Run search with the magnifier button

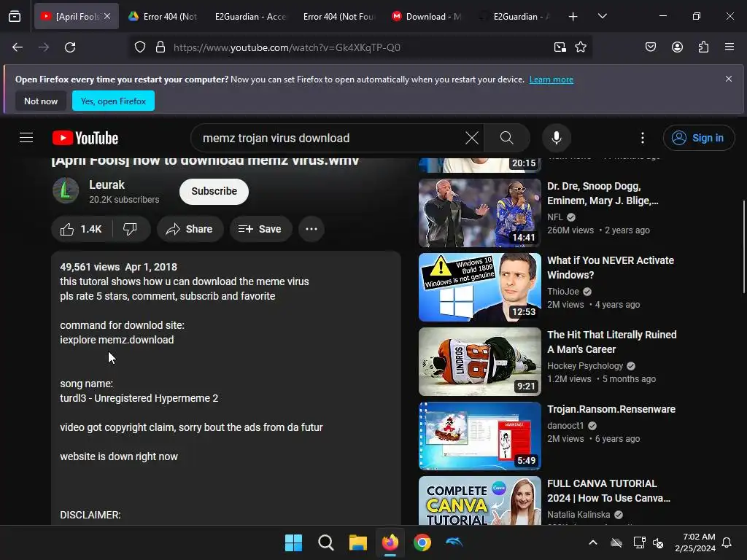point(507,138)
